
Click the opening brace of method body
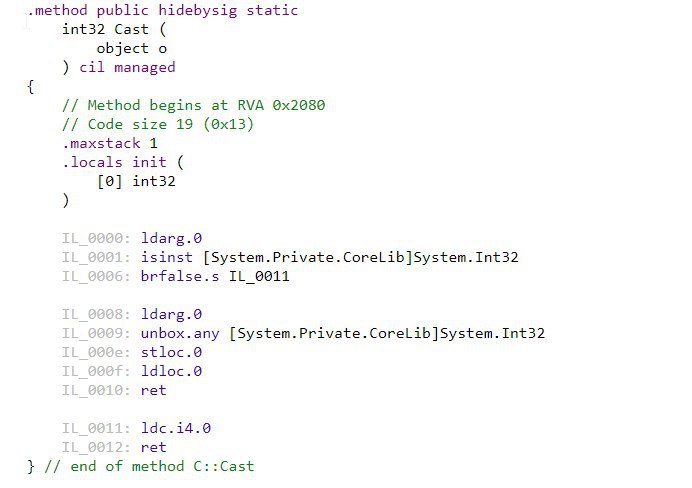(x=30, y=87)
